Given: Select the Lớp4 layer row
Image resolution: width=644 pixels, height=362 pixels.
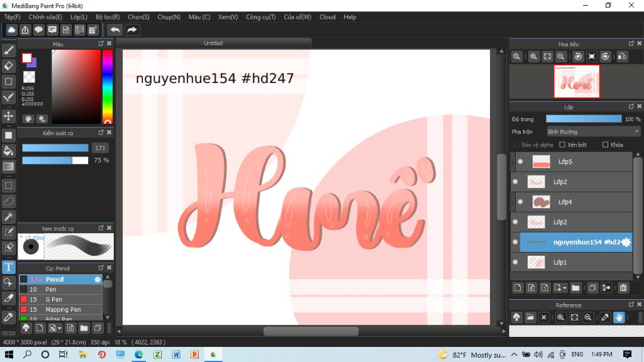Looking at the screenshot, I should [574, 202].
